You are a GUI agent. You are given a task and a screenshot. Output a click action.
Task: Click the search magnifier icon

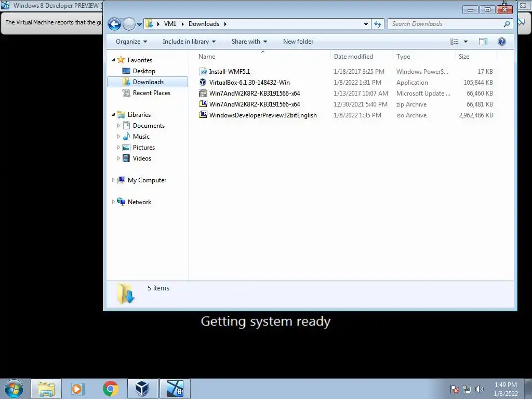(x=507, y=24)
